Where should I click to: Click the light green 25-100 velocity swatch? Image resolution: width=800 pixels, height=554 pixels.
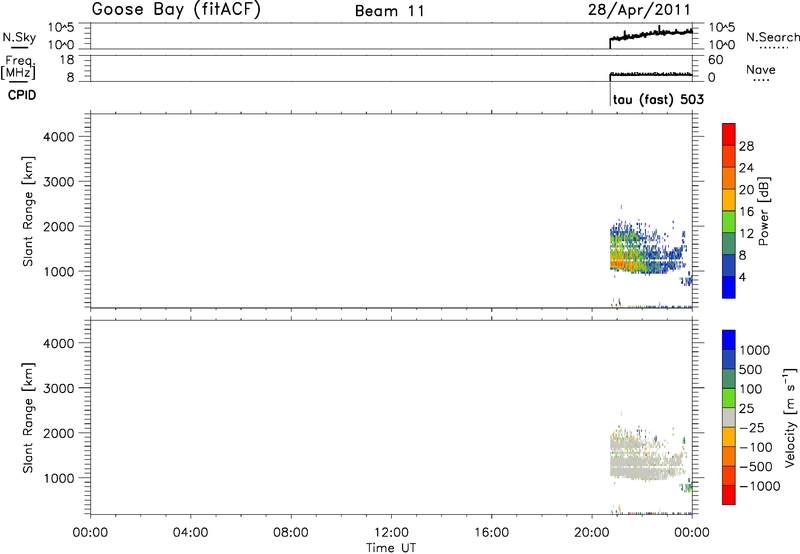click(729, 398)
